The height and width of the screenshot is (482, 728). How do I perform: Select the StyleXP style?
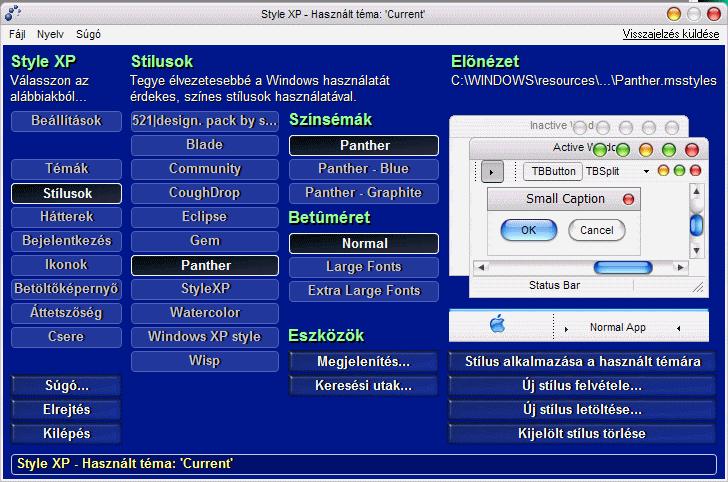coord(205,289)
